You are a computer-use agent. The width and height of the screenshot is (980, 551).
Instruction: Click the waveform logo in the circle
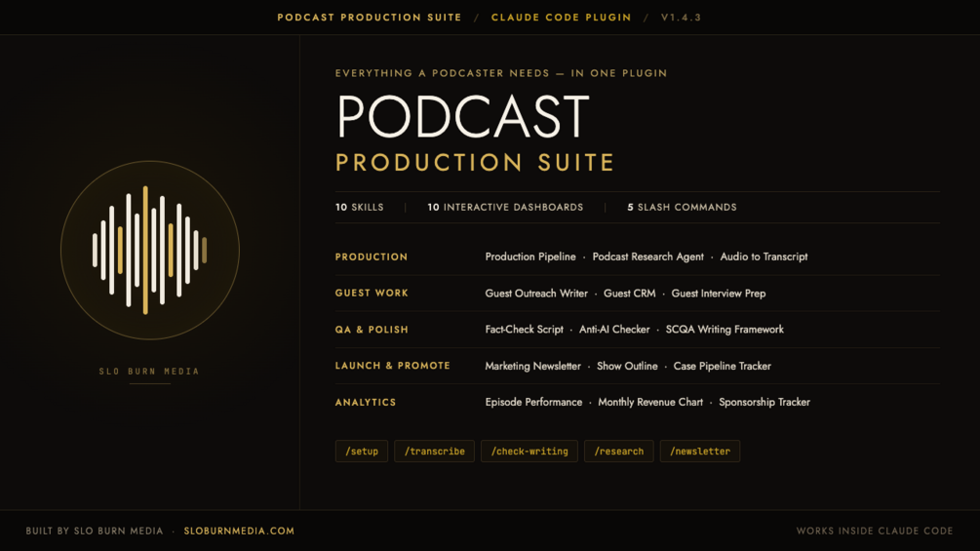tap(150, 250)
